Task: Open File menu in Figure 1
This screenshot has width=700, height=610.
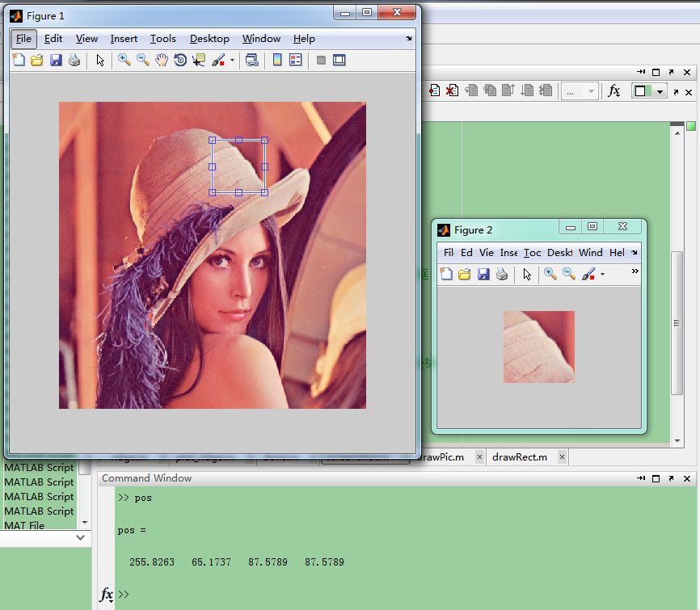Action: (x=23, y=39)
